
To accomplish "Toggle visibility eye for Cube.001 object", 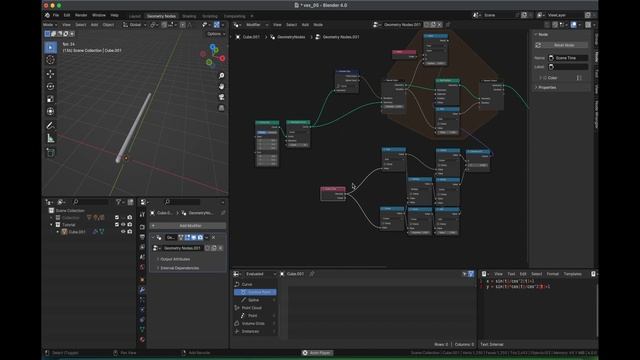I will coord(123,231).
